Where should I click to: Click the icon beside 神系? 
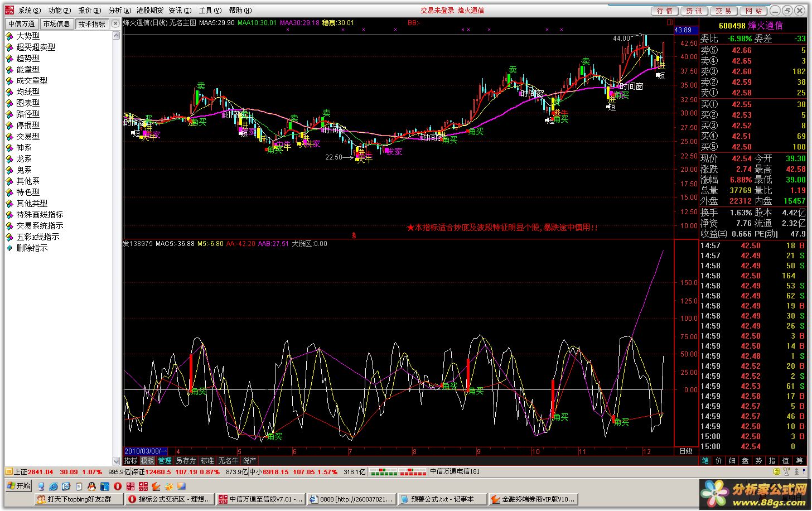tap(9, 148)
